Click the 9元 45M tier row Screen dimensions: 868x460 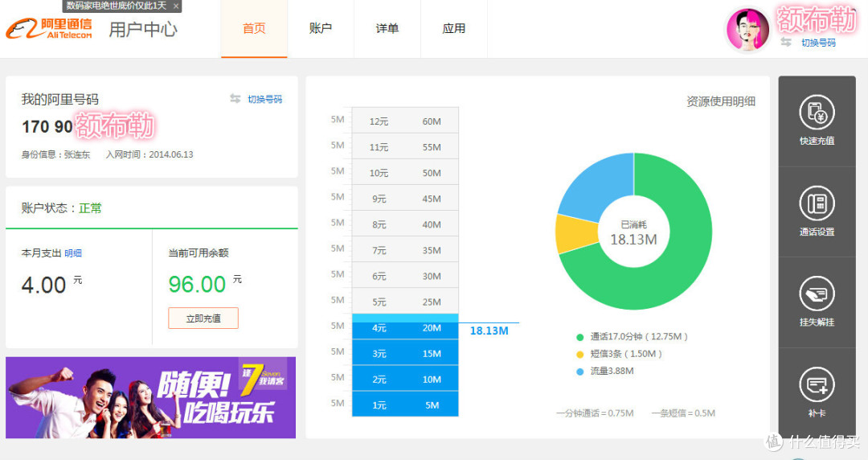click(405, 198)
